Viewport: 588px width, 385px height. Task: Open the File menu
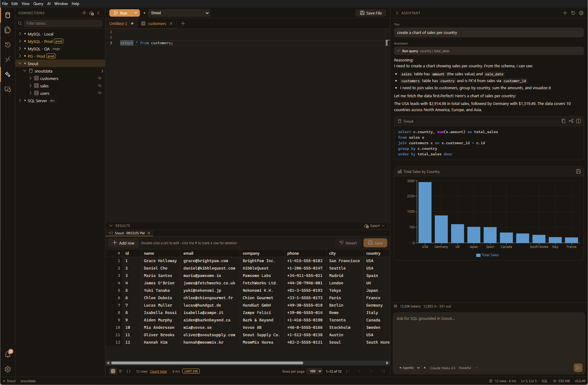point(5,4)
